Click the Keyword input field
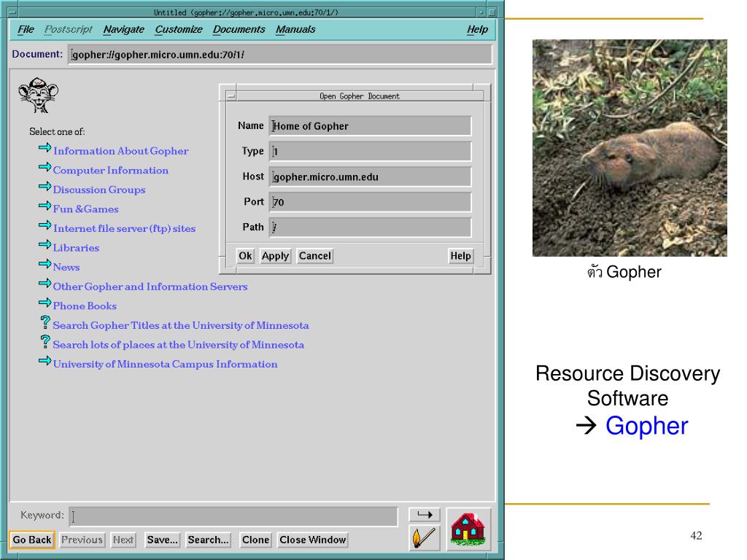 point(233,517)
